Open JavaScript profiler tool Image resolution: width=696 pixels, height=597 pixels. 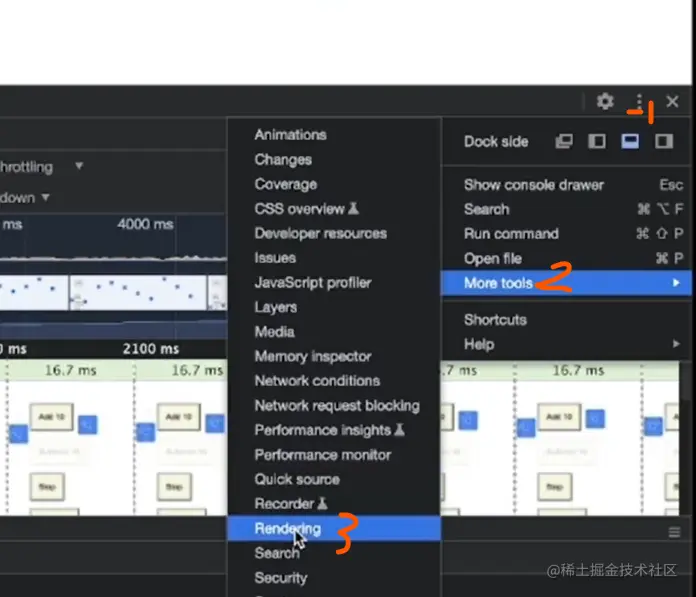click(334, 283)
